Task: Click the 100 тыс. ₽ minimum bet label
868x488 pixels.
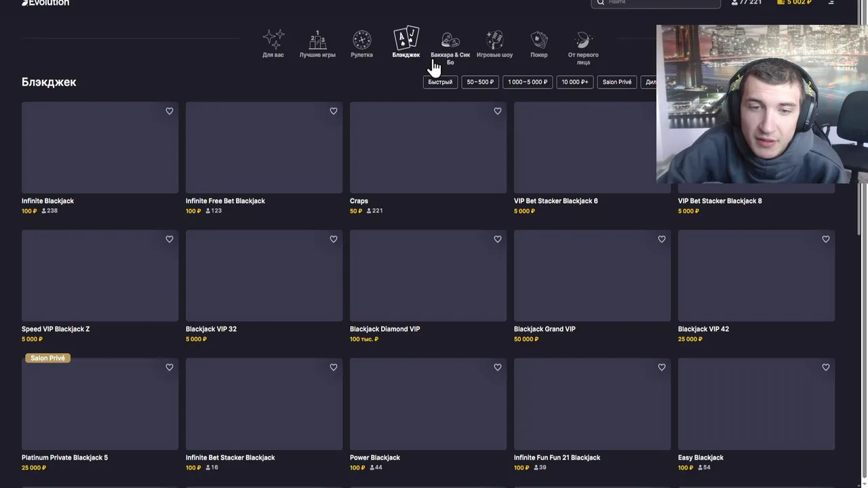Action: point(364,339)
